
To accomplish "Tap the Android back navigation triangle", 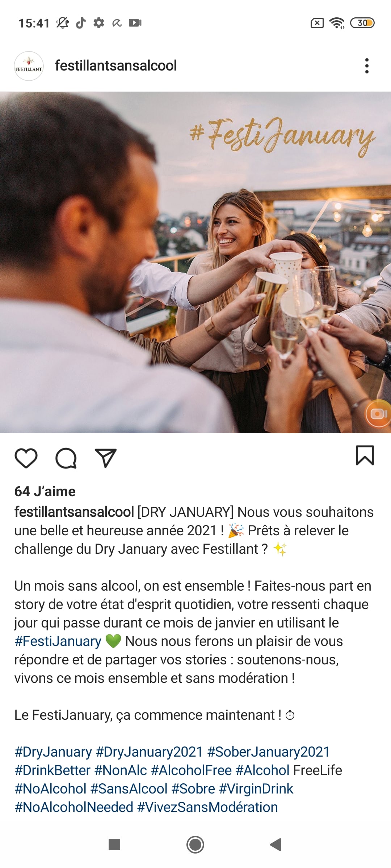I will pos(276,844).
